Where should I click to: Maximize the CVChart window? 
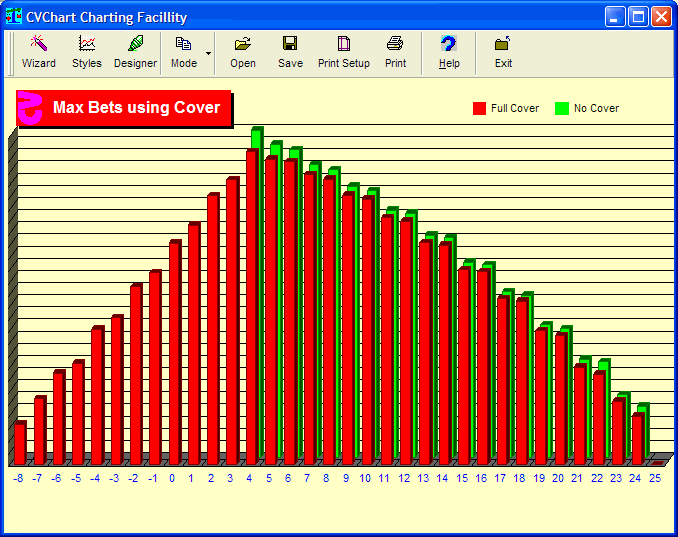pos(638,17)
